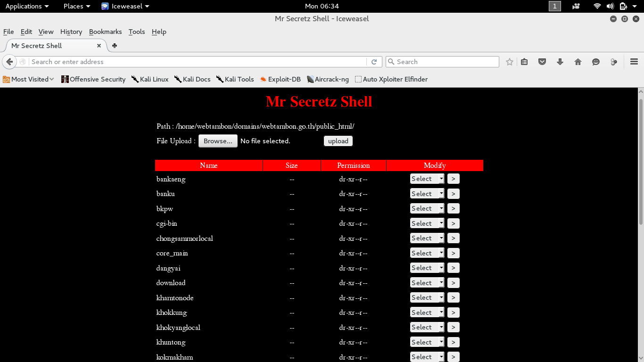644x362 pixels.
Task: Open Select dropdown for khamtonode
Action: click(x=427, y=297)
